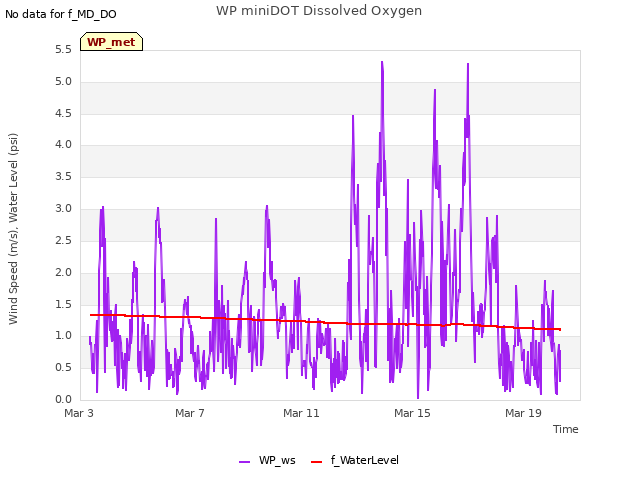Click the 4.0 y-axis tick label
The image size is (640, 480).
click(63, 144)
